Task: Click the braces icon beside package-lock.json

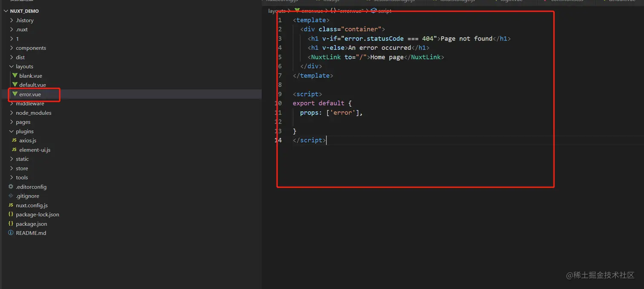Action: click(11, 215)
